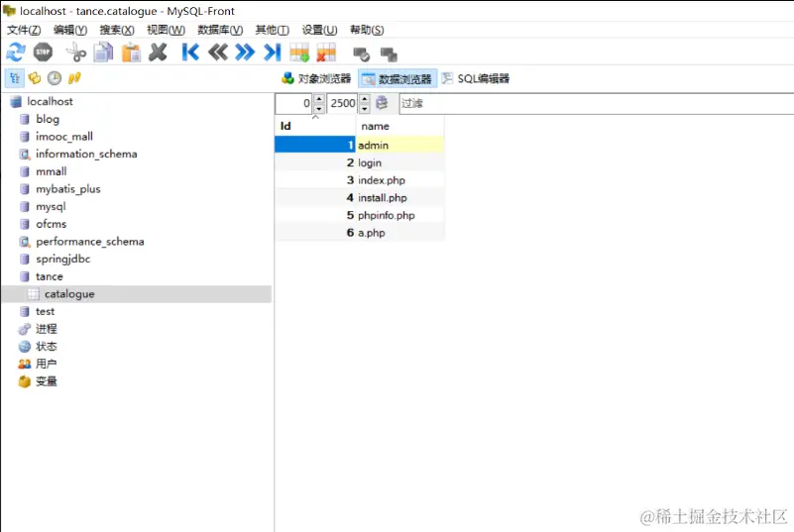
Task: Click the Copy icon in toolbar
Action: tap(103, 53)
